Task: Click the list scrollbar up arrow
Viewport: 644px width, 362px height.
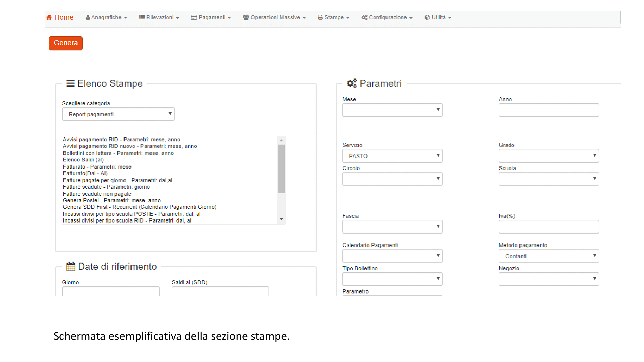Action: click(281, 140)
